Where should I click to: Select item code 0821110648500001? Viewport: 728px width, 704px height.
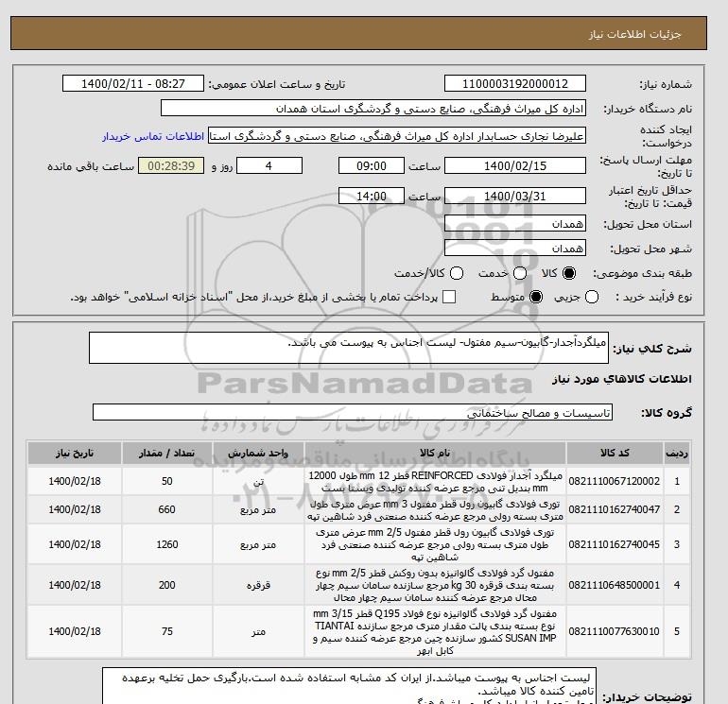pos(615,585)
